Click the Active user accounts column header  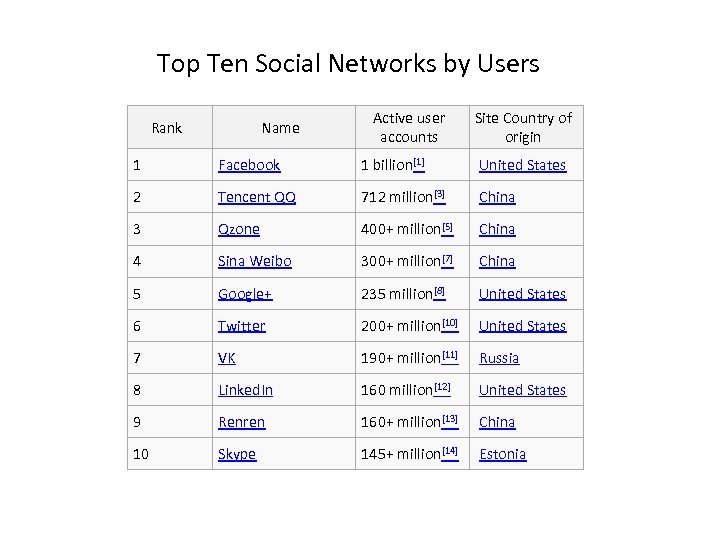pyautogui.click(x=409, y=127)
